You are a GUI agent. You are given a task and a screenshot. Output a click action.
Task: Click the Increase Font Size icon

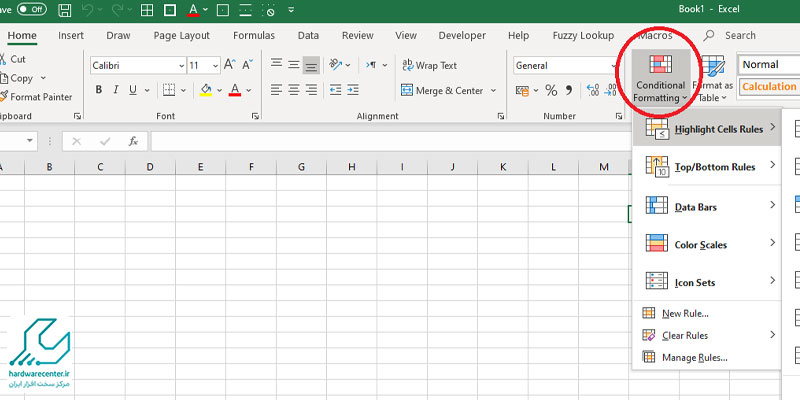coord(230,65)
